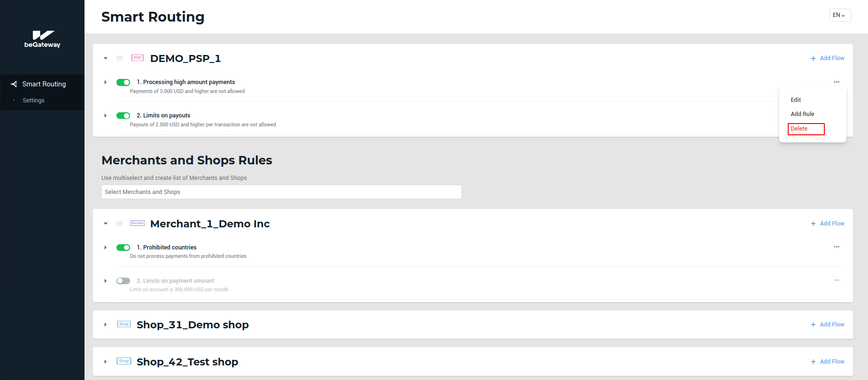Click the Merchant badge icon
The width and height of the screenshot is (868, 380).
[x=138, y=223]
